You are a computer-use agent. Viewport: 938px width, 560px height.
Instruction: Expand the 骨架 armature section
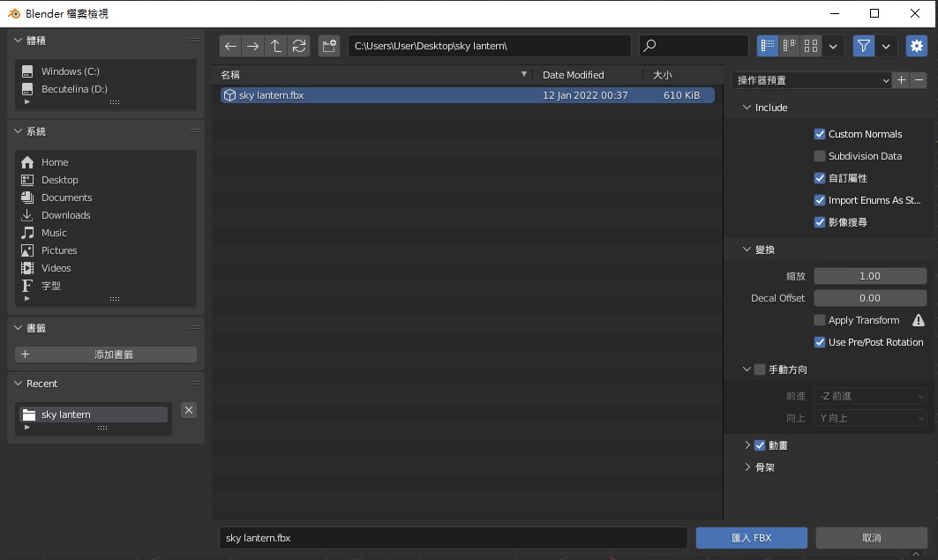coord(764,467)
